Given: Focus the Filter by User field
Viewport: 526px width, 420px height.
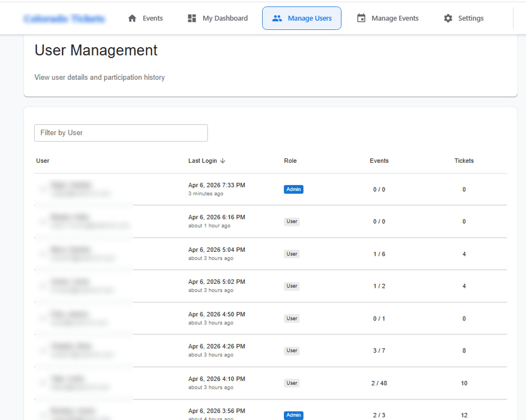Looking at the screenshot, I should (x=121, y=133).
